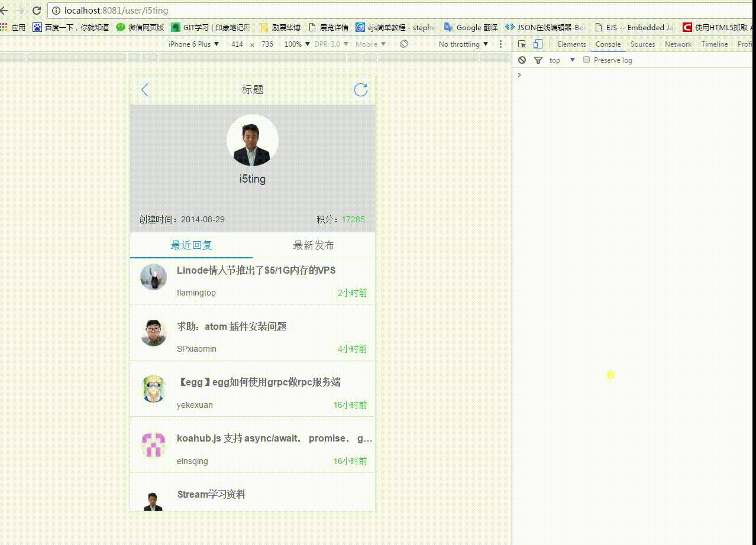This screenshot has height=545, width=756.
Task: Enable the Preserve log checkbox
Action: (x=587, y=60)
